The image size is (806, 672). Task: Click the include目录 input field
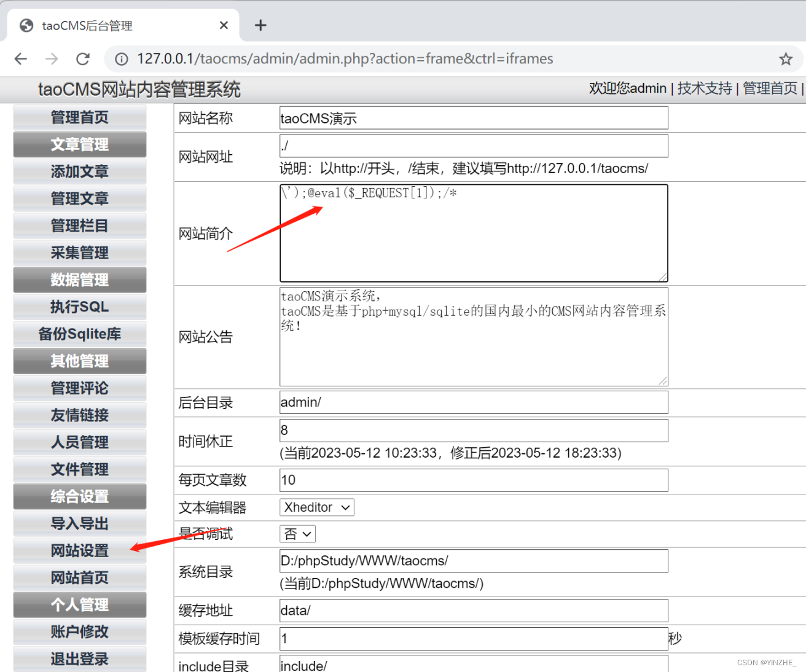click(474, 663)
